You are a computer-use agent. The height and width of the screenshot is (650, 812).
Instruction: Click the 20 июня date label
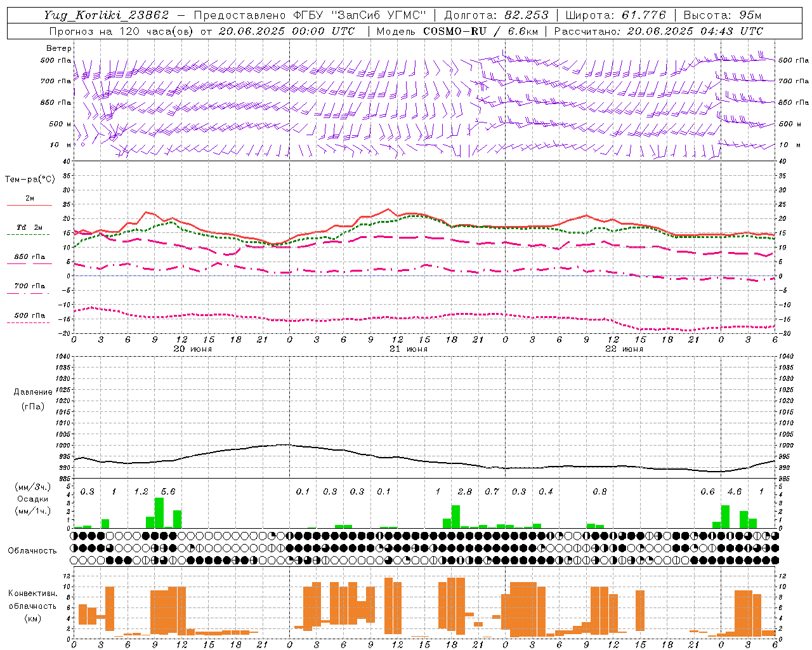193,349
